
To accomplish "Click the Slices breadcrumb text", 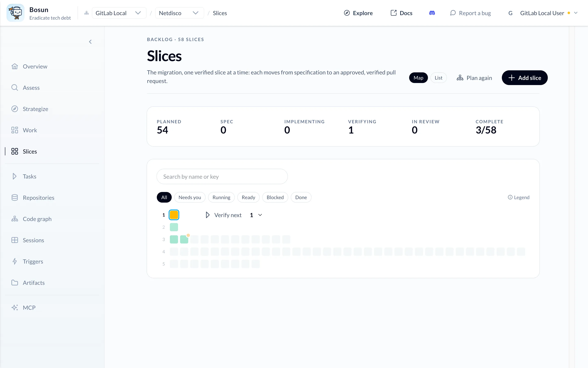I will pos(220,13).
